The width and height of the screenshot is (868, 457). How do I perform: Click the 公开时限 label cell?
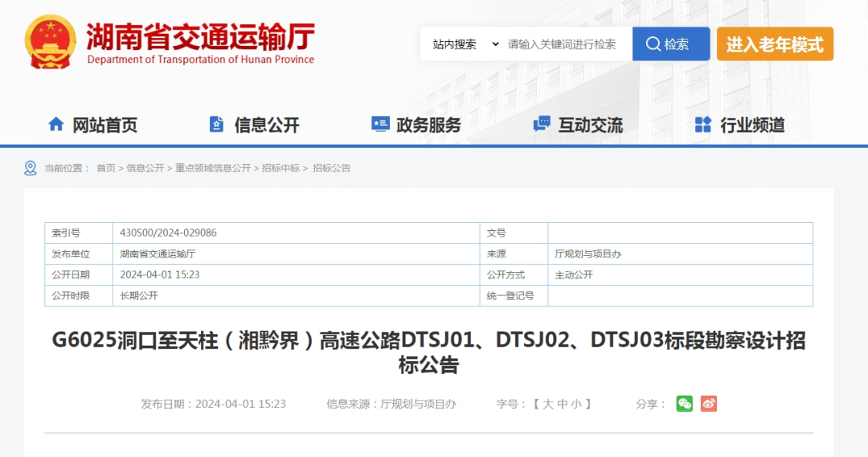coord(79,296)
